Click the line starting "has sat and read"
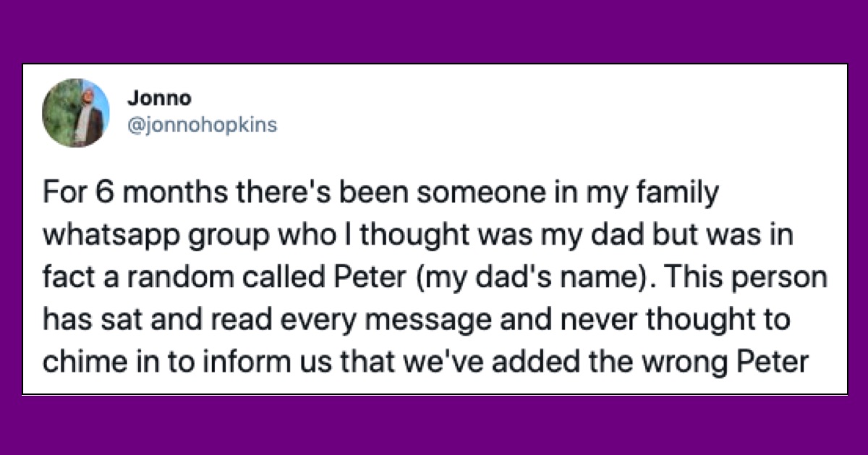The width and height of the screenshot is (868, 455). (405, 320)
